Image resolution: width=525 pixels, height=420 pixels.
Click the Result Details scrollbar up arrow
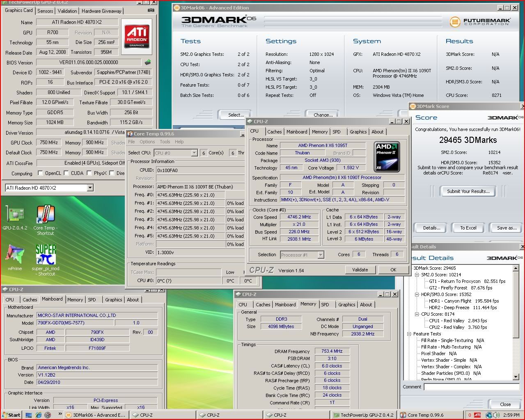tap(516, 268)
